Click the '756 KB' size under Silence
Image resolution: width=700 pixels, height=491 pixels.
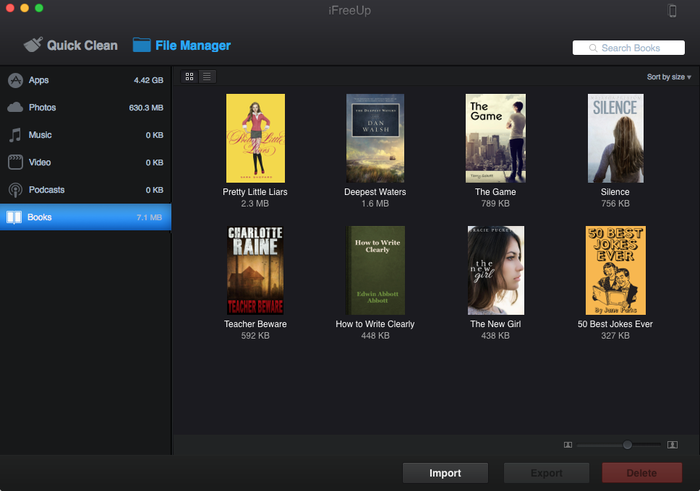pyautogui.click(x=615, y=204)
